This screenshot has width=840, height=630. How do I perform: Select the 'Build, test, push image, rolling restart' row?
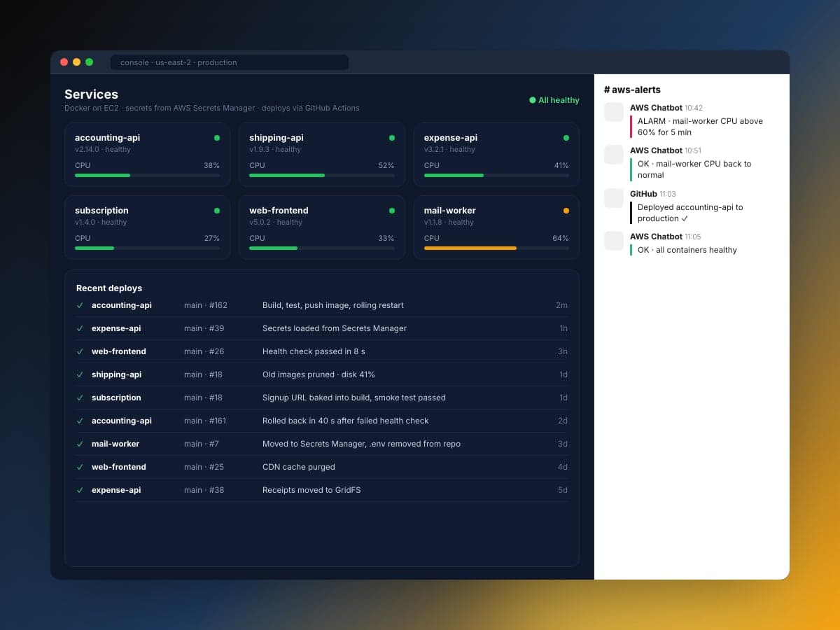pos(322,305)
